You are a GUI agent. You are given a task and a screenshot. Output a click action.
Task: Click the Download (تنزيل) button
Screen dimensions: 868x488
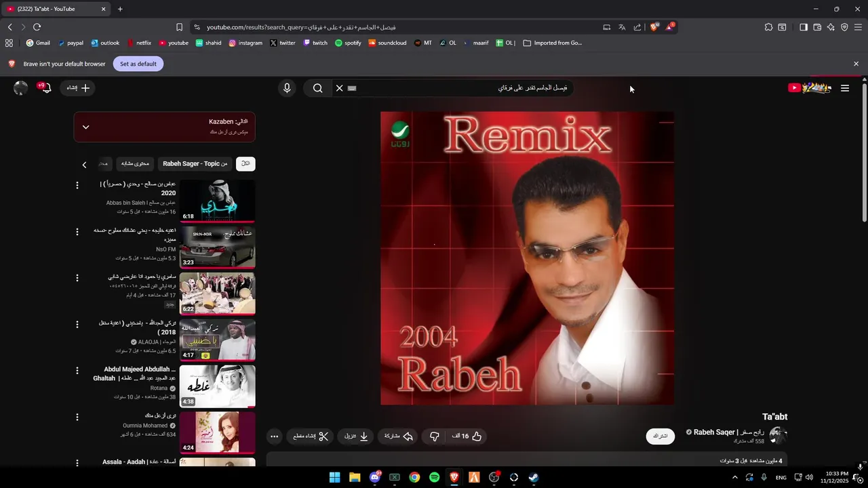click(x=356, y=436)
